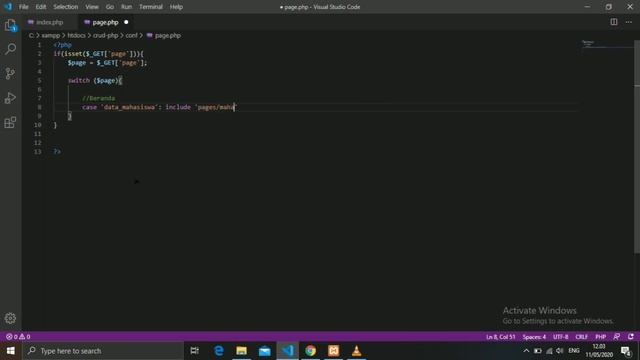This screenshot has width=640, height=360.
Task: Open the Terminal menu
Action: tap(151, 7)
